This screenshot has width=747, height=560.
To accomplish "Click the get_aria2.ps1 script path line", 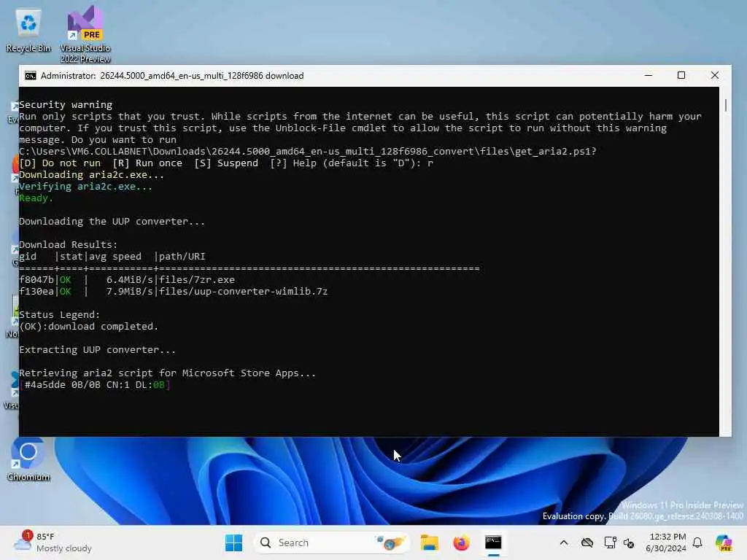I will click(308, 152).
